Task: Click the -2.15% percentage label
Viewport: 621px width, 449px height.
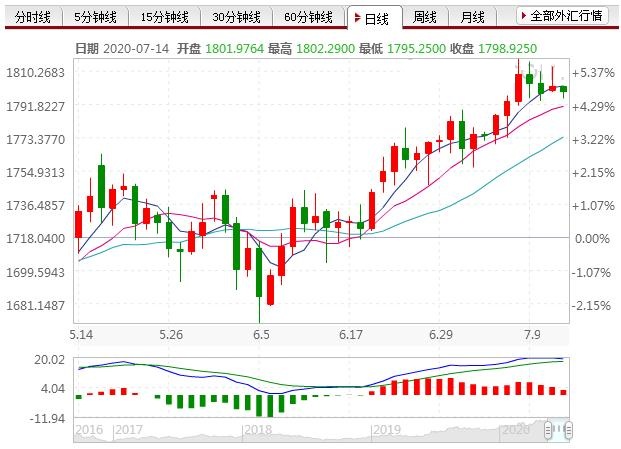Action: click(591, 305)
